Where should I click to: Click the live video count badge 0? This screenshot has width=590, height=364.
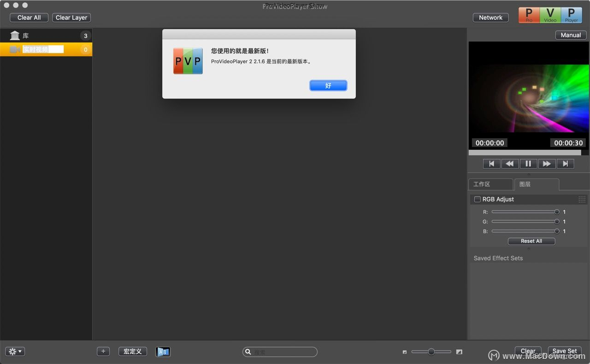pyautogui.click(x=85, y=49)
